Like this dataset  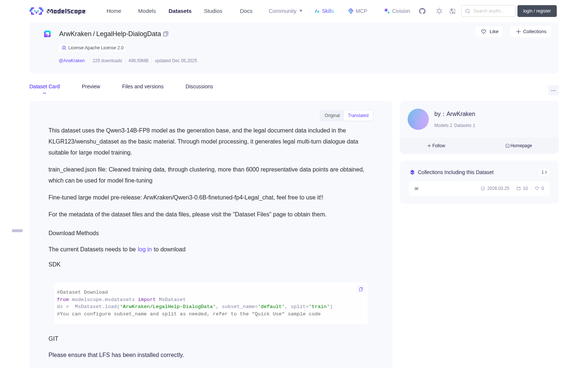click(x=489, y=32)
